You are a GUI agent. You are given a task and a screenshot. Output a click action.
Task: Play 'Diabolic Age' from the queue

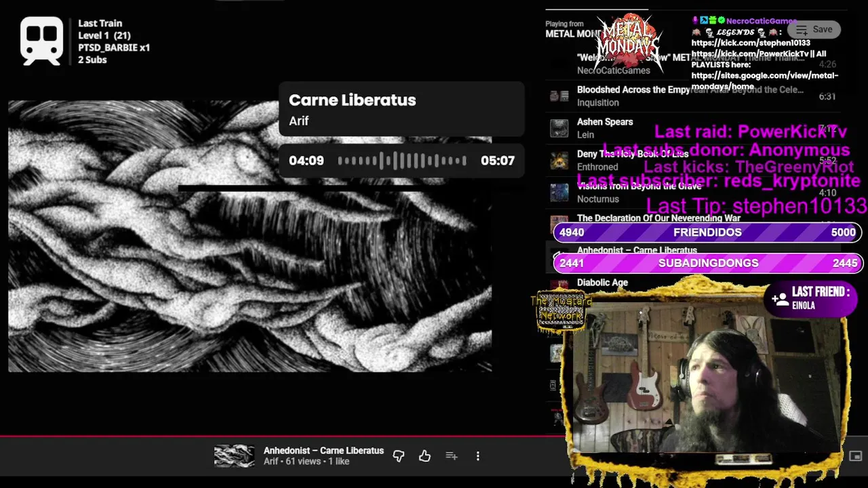click(x=602, y=283)
